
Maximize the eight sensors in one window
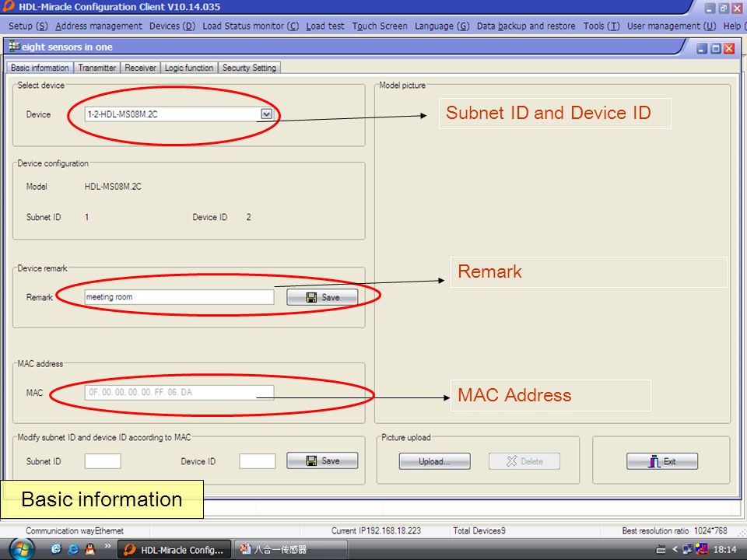click(716, 48)
